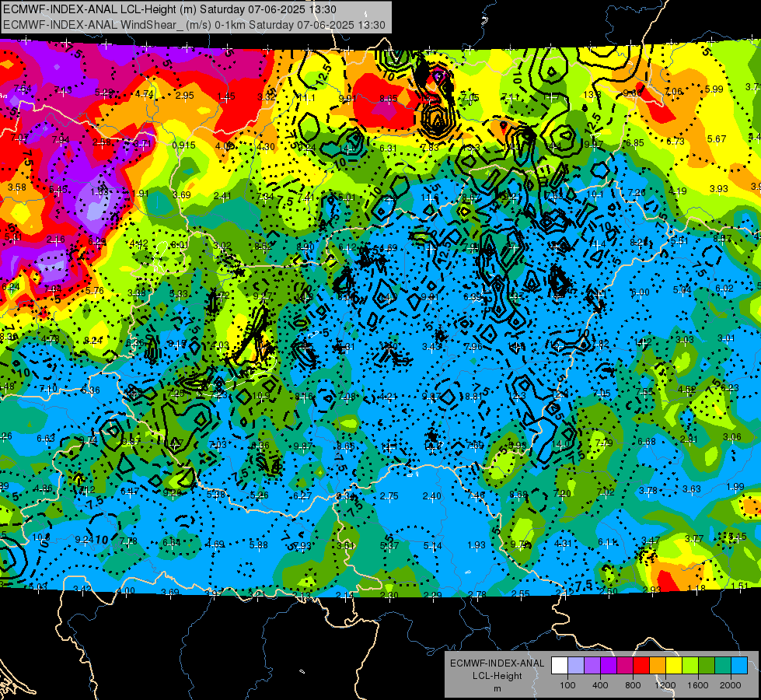Viewport: 761px width, 700px height.
Task: Click the map value 2.81
Action: 689,439
